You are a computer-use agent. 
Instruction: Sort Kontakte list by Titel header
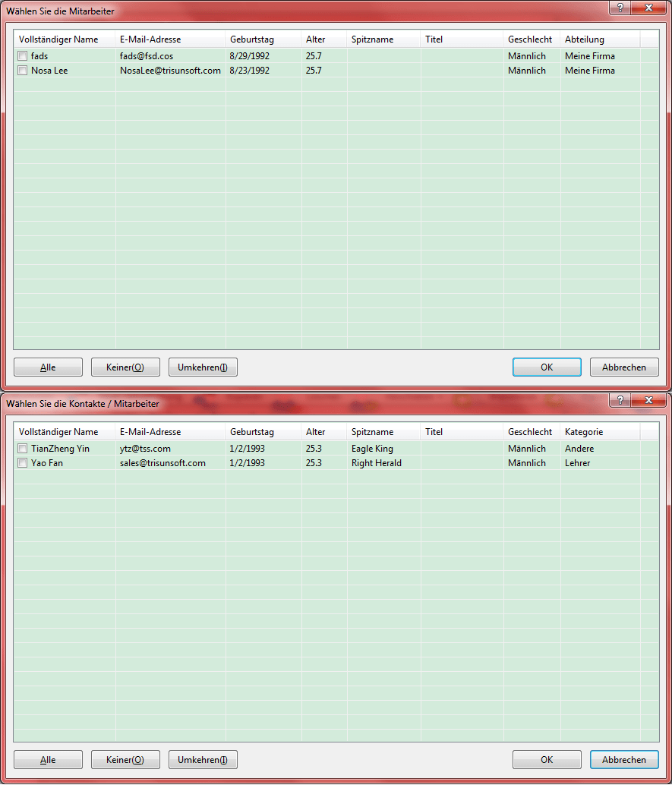(462, 431)
